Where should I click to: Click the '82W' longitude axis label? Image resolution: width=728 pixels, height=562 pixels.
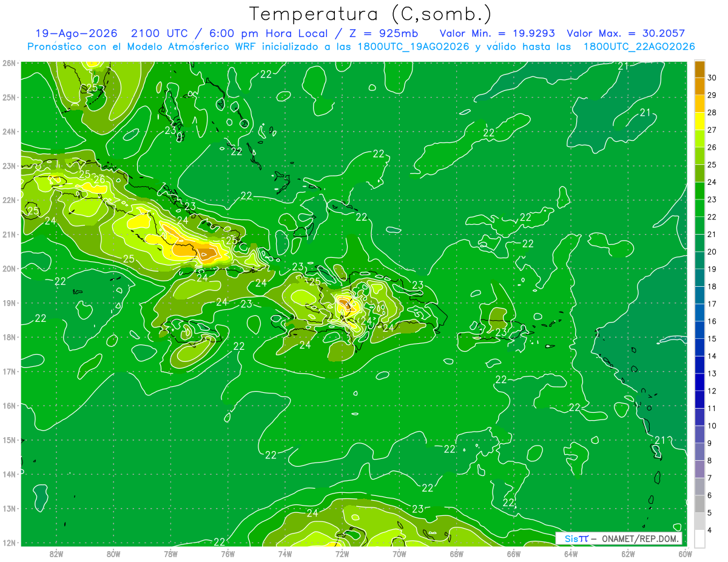pyautogui.click(x=56, y=554)
